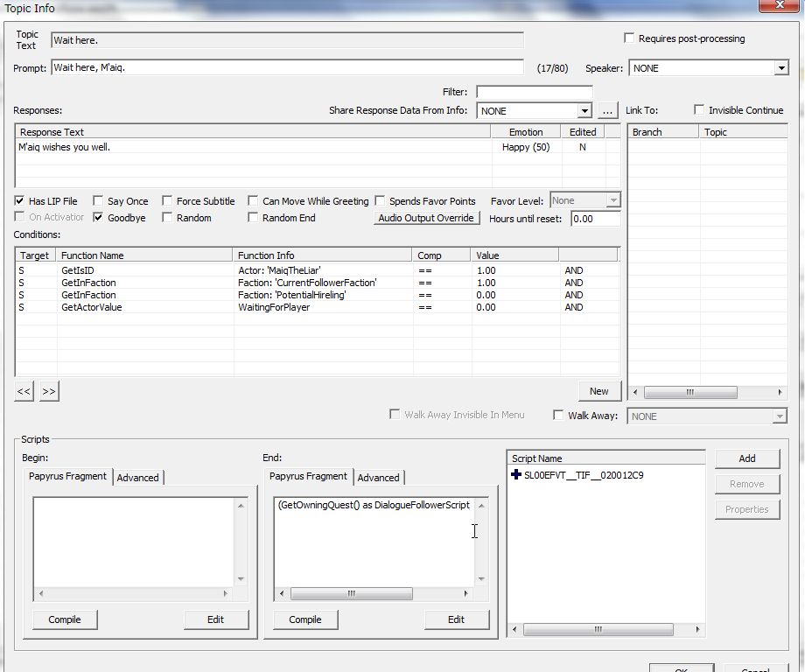Click the Prompt text field
The width and height of the screenshot is (805, 672).
[x=288, y=67]
